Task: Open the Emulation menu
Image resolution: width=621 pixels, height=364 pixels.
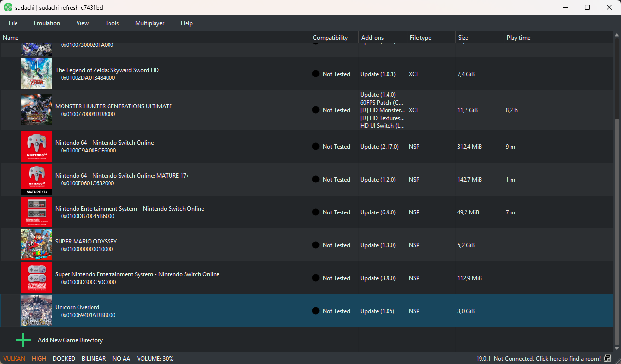Action: [x=47, y=23]
